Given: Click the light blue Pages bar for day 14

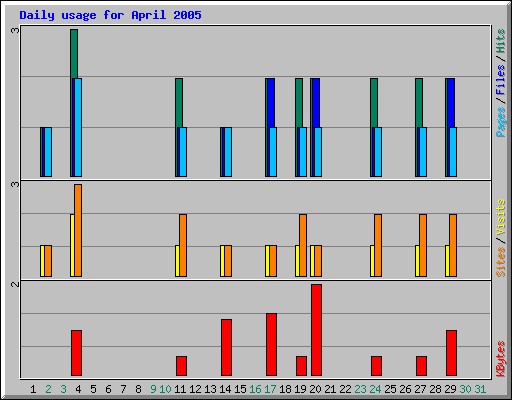Looking at the screenshot, I should point(228,152).
